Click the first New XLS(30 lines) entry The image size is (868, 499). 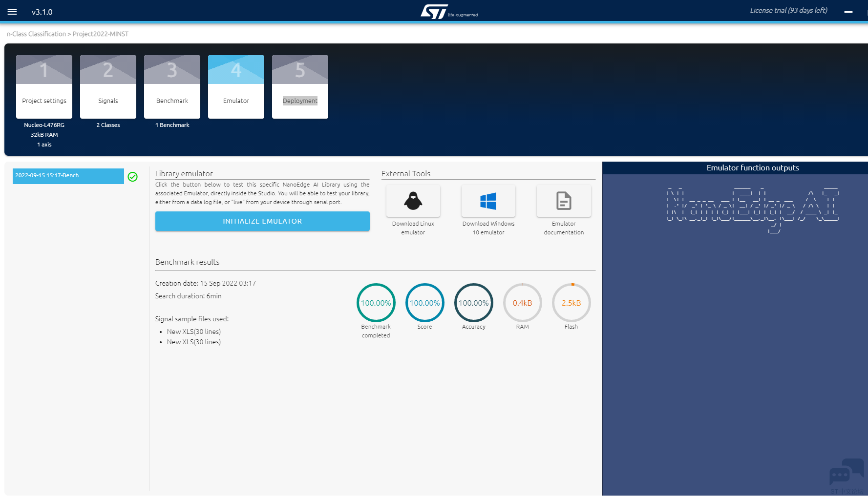coord(194,332)
